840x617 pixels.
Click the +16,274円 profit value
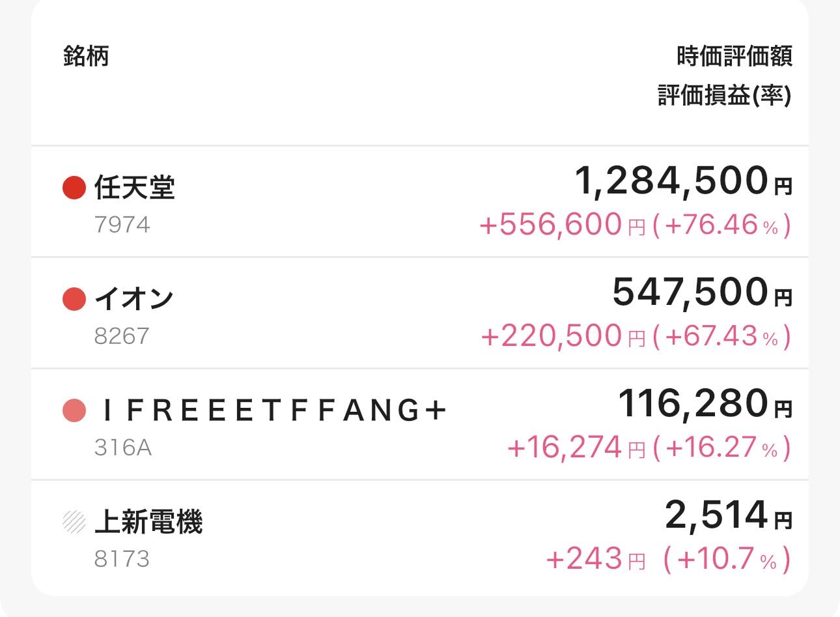(576, 448)
